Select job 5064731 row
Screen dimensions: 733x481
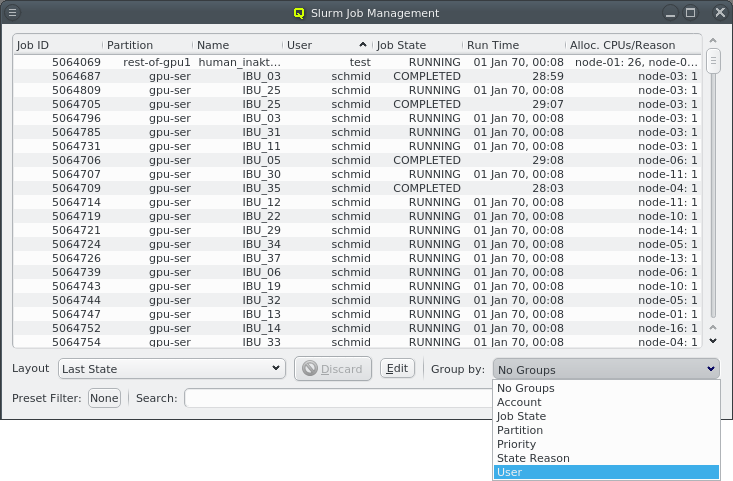pos(358,146)
